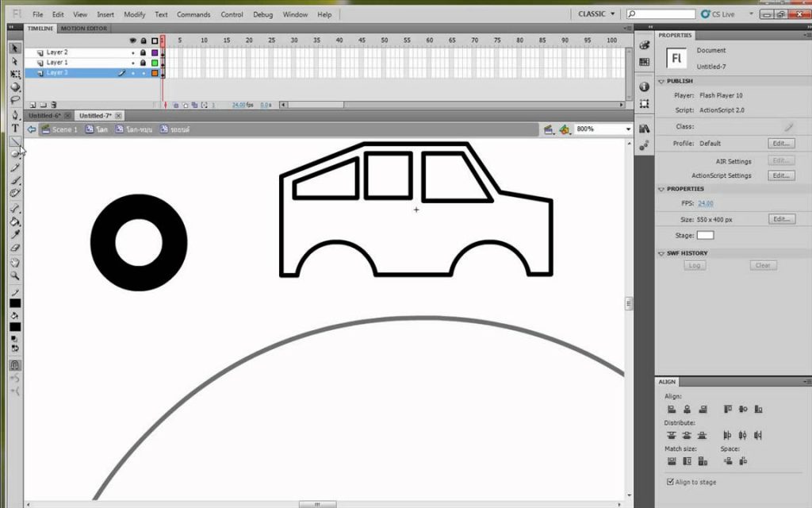Open the Color panel icon
The width and height of the screenshot is (812, 508).
tap(644, 45)
